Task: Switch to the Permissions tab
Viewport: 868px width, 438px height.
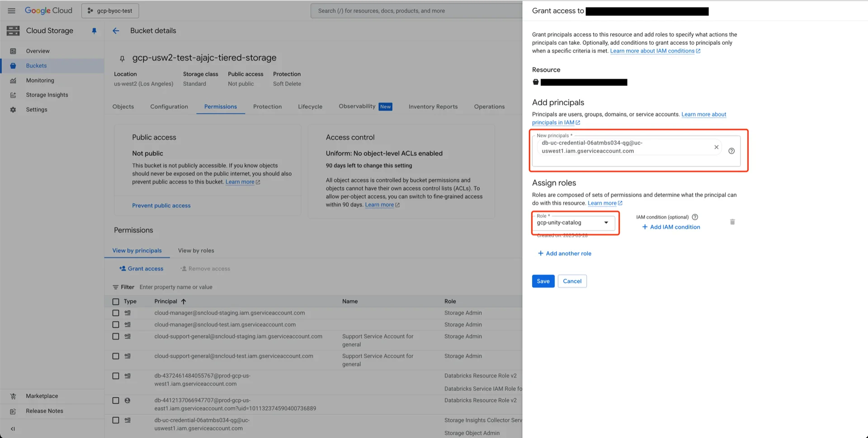Action: coord(221,107)
